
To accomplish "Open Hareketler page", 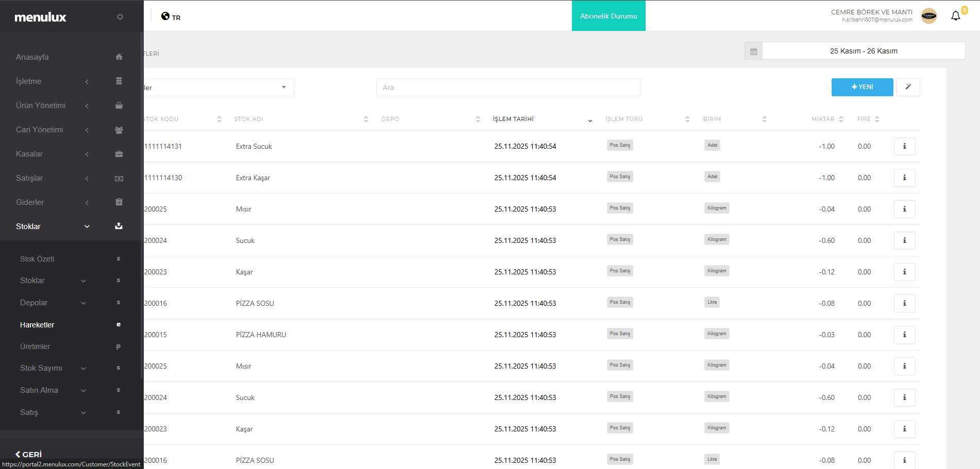I will click(37, 325).
